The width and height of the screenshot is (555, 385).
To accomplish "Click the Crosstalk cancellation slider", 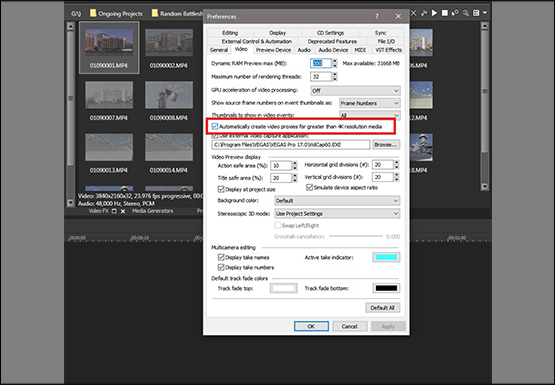I will click(x=356, y=236).
